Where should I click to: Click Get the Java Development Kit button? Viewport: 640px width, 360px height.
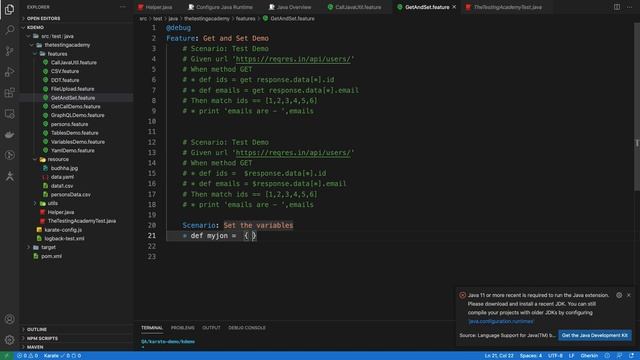tap(595, 335)
